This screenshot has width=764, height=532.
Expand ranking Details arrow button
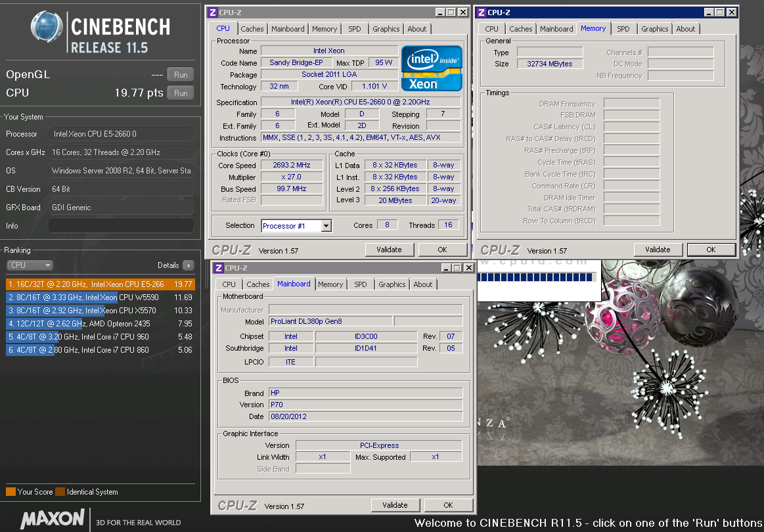pos(188,265)
